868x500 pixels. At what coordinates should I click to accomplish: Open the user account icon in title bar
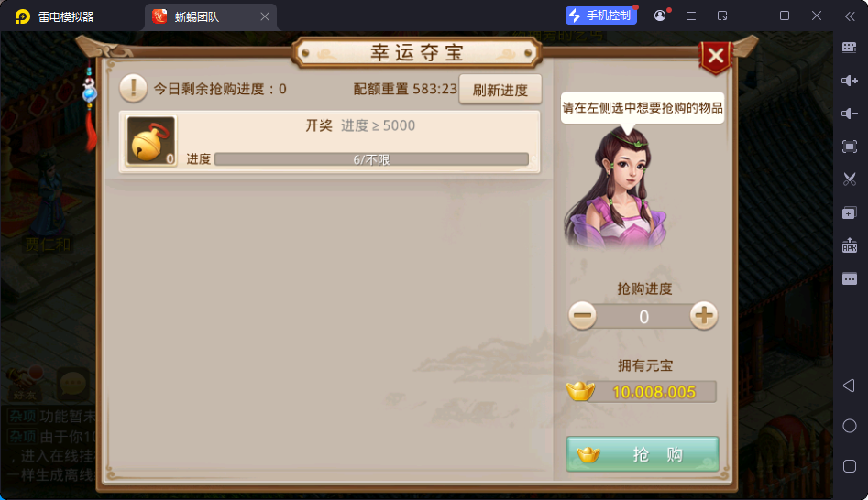tap(660, 16)
